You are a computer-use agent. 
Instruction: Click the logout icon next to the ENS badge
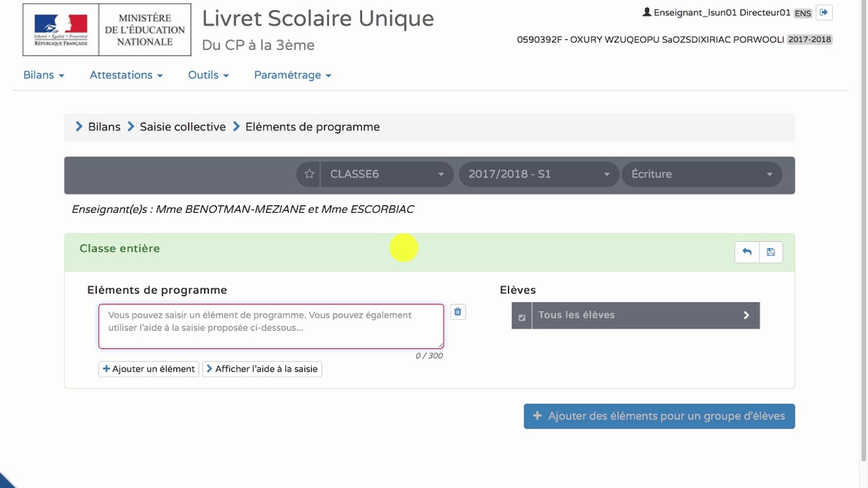[x=824, y=12]
